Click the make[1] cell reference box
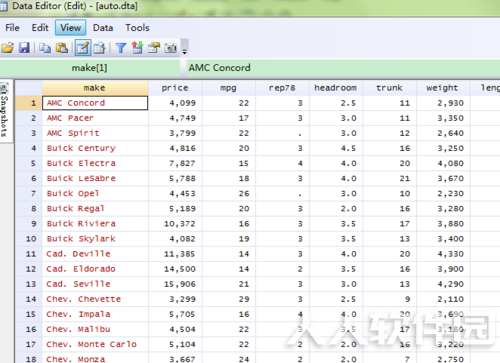 point(89,68)
